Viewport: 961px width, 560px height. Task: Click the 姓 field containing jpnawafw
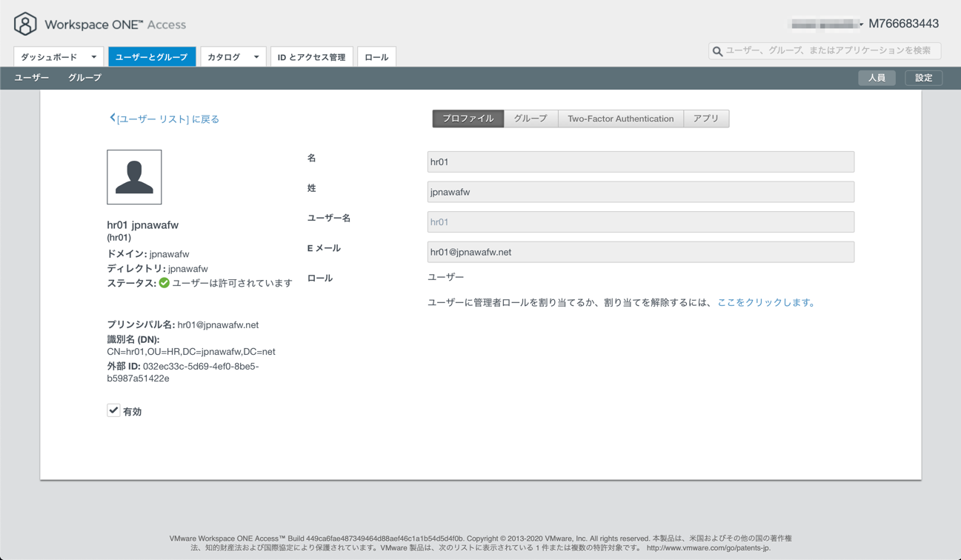coord(641,192)
